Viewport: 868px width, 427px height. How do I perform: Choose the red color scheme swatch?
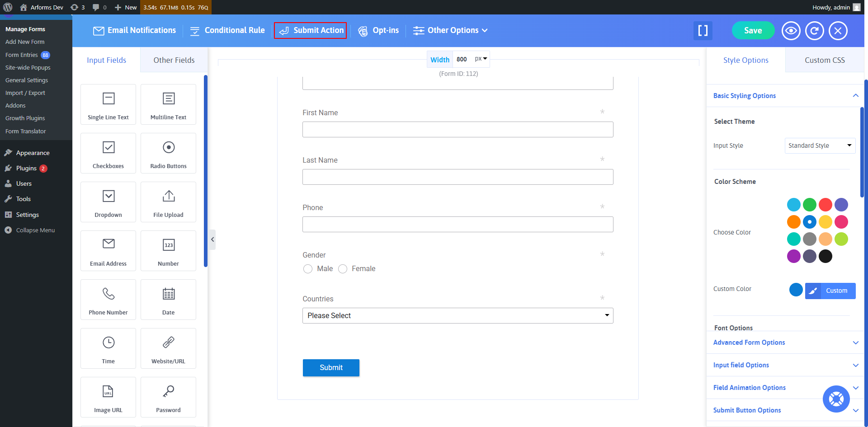tap(826, 205)
